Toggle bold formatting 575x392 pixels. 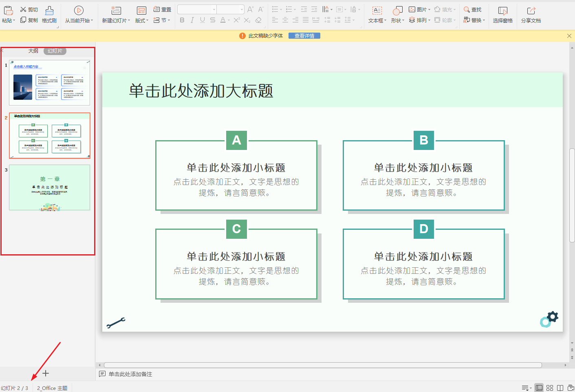coord(182,20)
